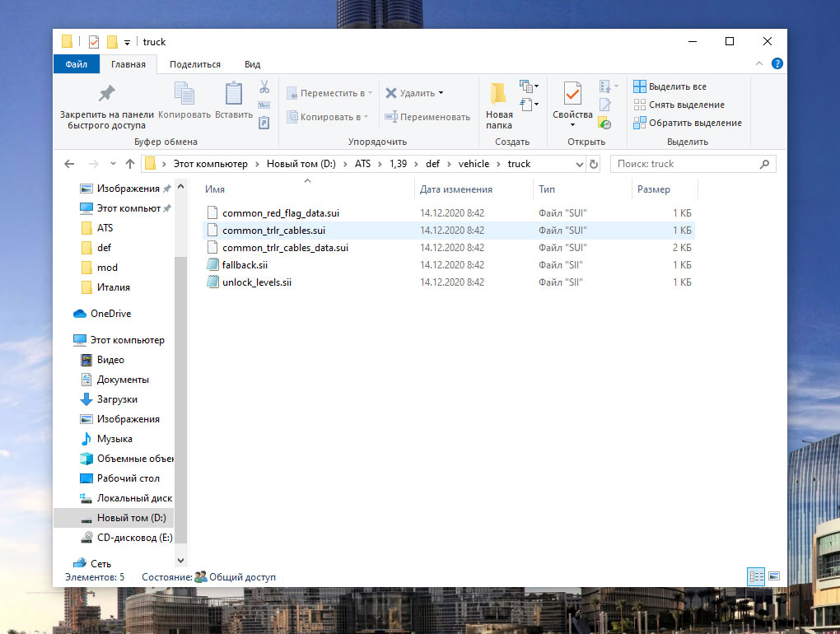Click the Paste shortcut icon
840x634 pixels.
point(264,124)
